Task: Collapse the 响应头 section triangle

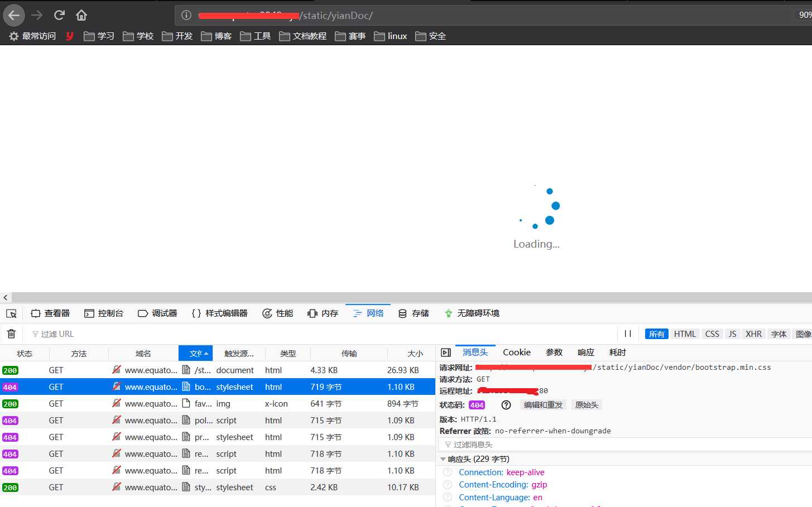Action: 443,460
